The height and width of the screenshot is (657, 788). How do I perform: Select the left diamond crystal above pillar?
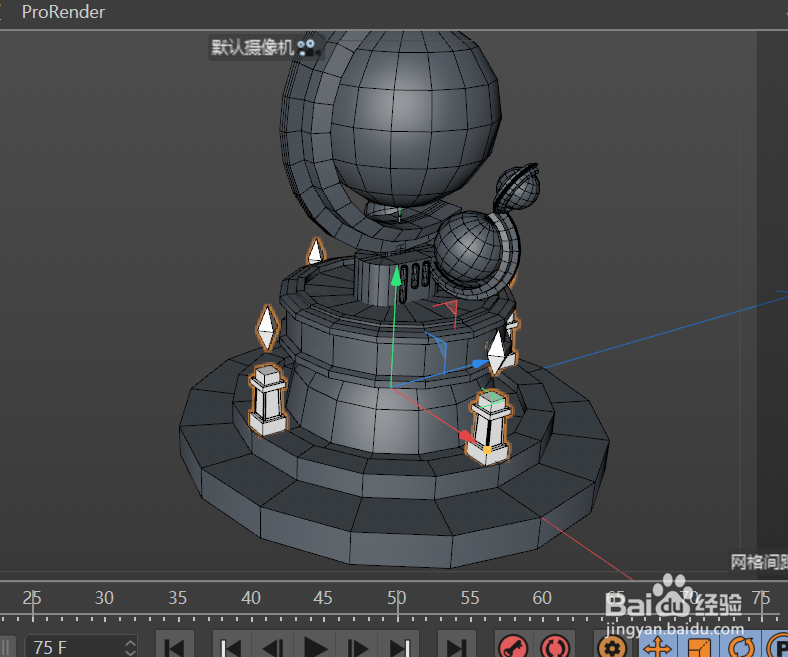point(267,327)
